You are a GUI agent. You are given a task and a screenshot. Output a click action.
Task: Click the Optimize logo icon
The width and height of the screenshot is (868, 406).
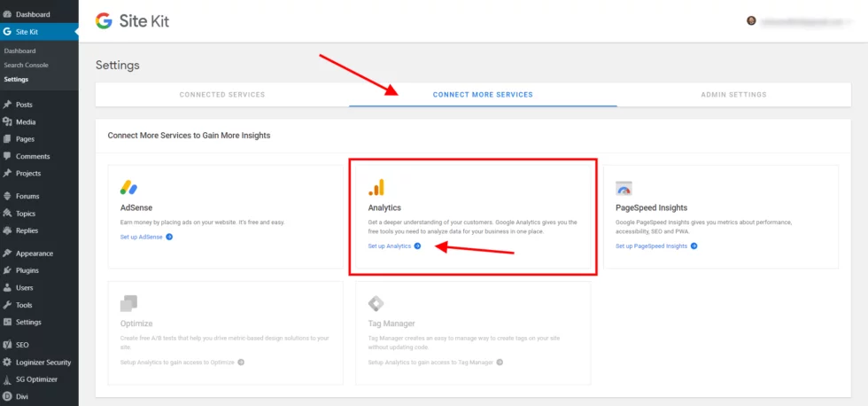pyautogui.click(x=128, y=303)
